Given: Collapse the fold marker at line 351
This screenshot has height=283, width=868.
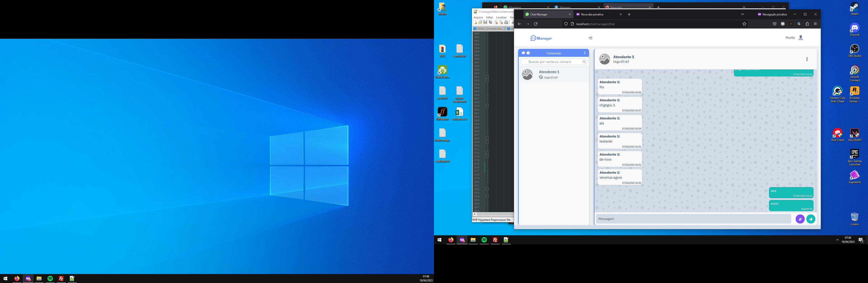Looking at the screenshot, I should coord(487,77).
